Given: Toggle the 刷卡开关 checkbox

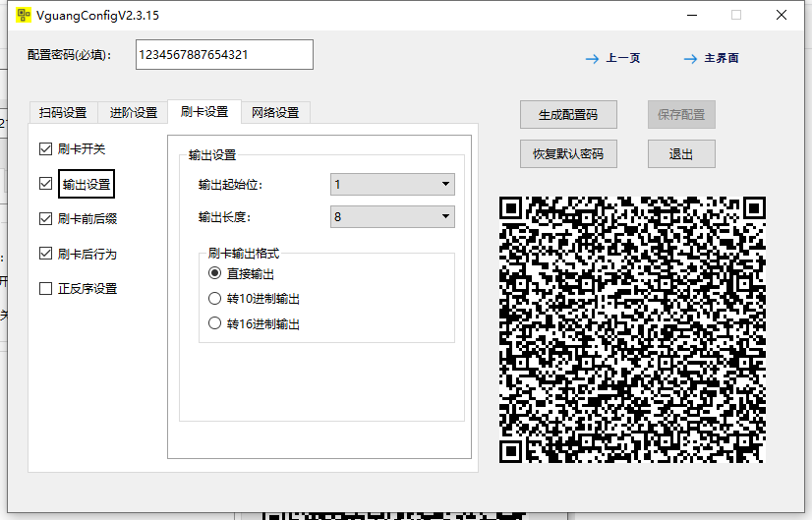Looking at the screenshot, I should pyautogui.click(x=45, y=149).
